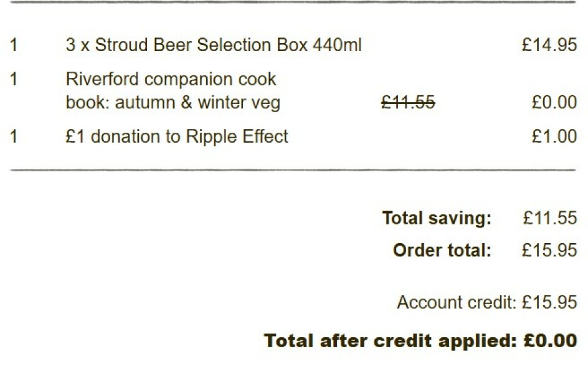Click the struck-through £11.55 original price

407,103
